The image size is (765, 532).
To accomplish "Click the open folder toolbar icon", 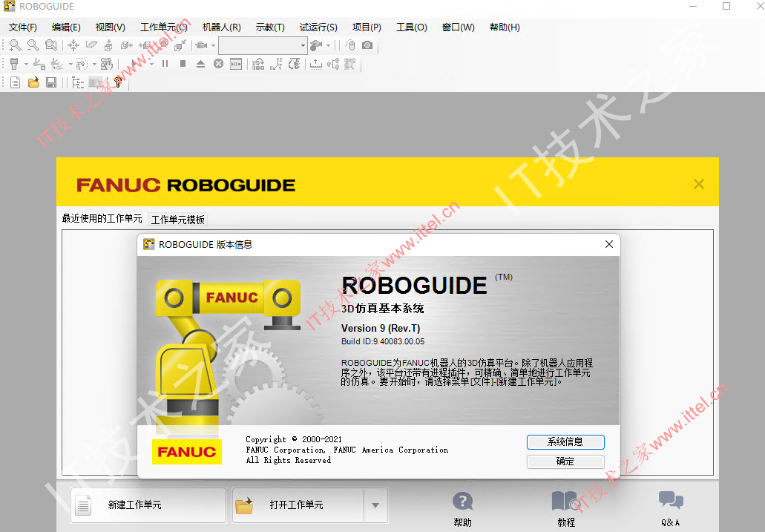I will click(33, 82).
